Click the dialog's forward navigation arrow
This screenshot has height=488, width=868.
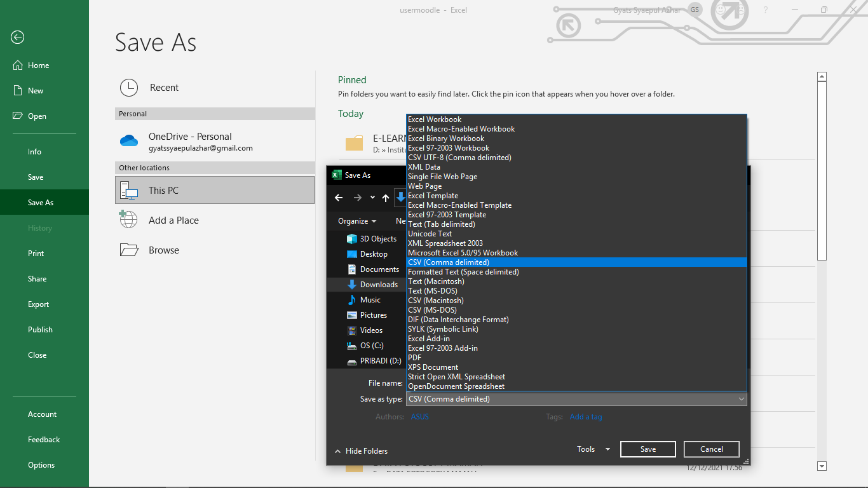pyautogui.click(x=358, y=198)
